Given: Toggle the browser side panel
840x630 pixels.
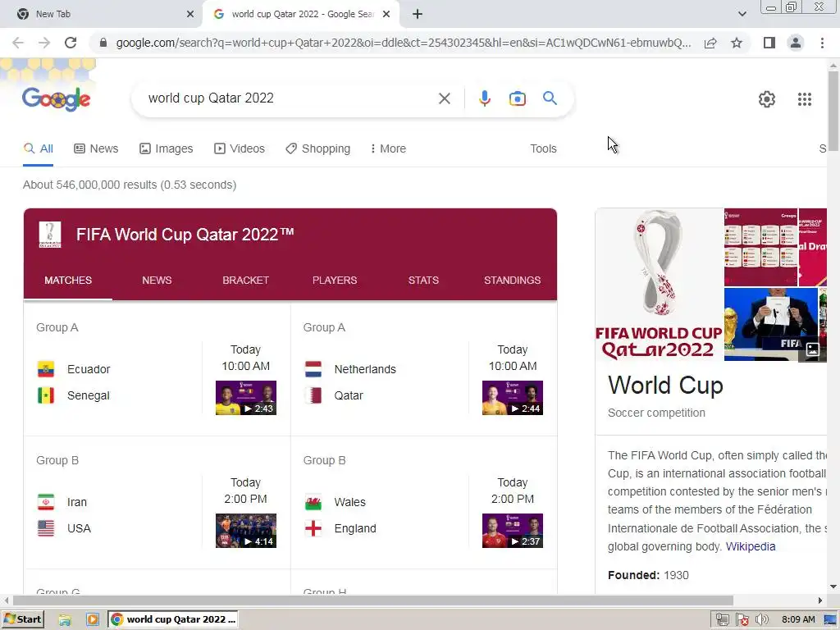Looking at the screenshot, I should pos(769,43).
